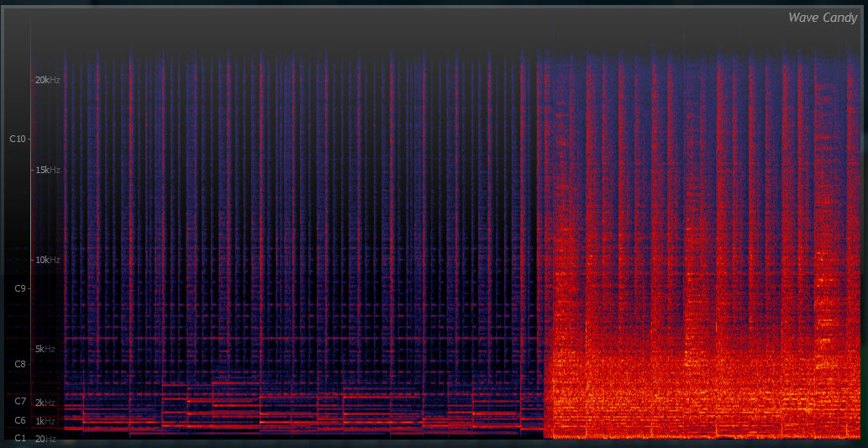Click the C9 note label
The image size is (868, 448).
(20, 288)
